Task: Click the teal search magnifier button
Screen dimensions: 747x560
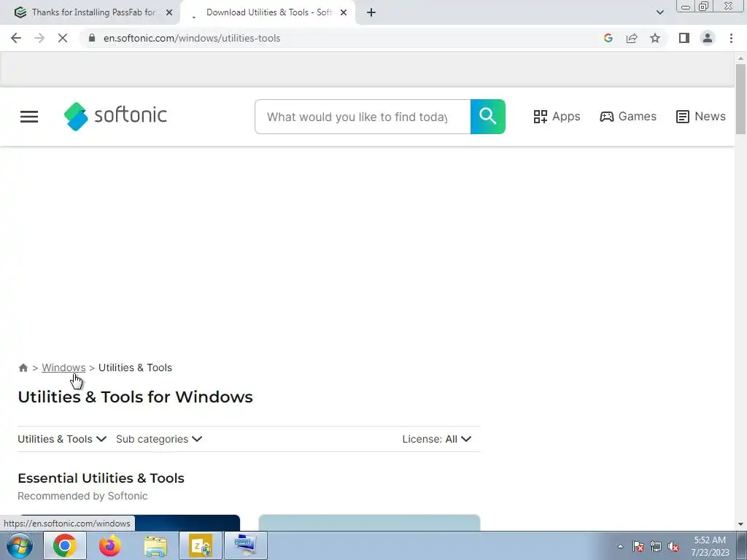Action: 487,117
